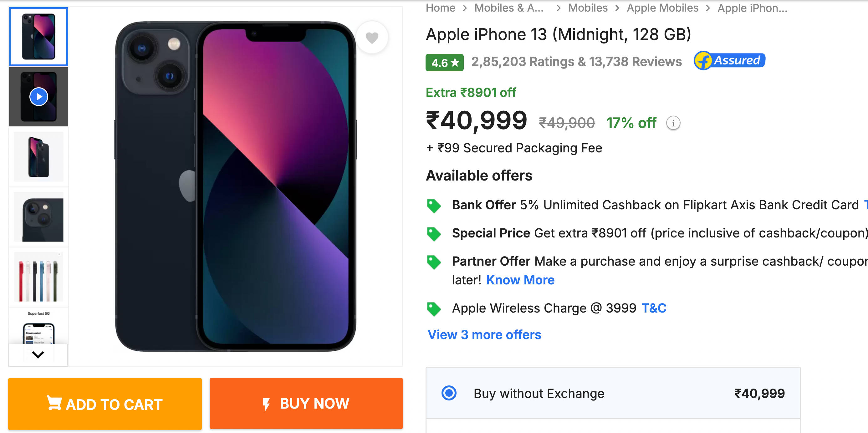Open Apple Mobiles breadcrumb link
868x433 pixels.
pos(662,8)
